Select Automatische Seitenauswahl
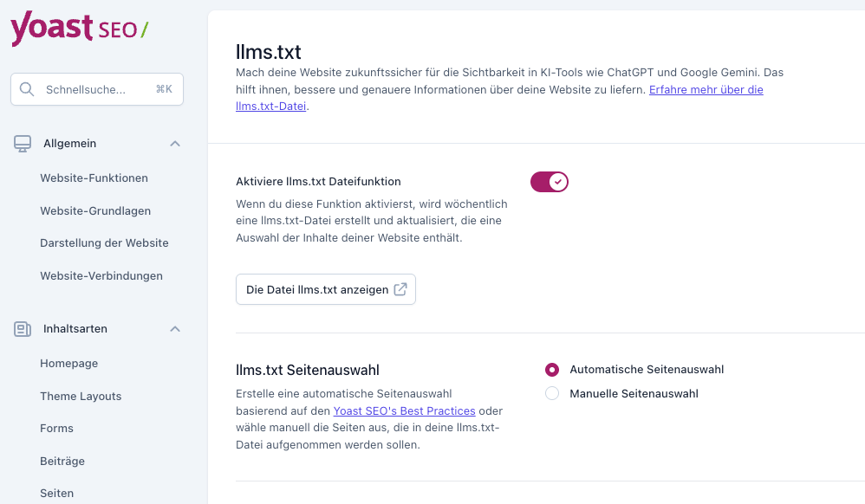 tap(552, 369)
